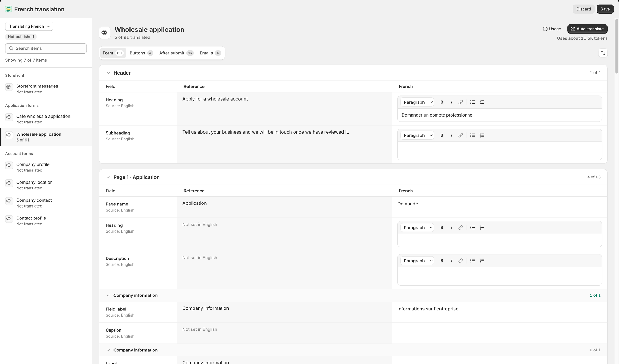Toggle numbered list in Header Heading editor
This screenshot has width=619, height=364.
[x=482, y=102]
